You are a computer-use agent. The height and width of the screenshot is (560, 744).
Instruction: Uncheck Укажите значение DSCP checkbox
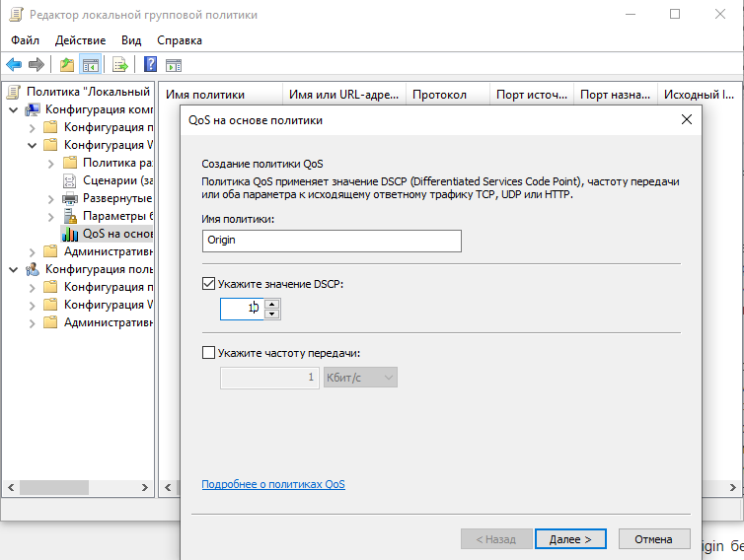pyautogui.click(x=208, y=284)
